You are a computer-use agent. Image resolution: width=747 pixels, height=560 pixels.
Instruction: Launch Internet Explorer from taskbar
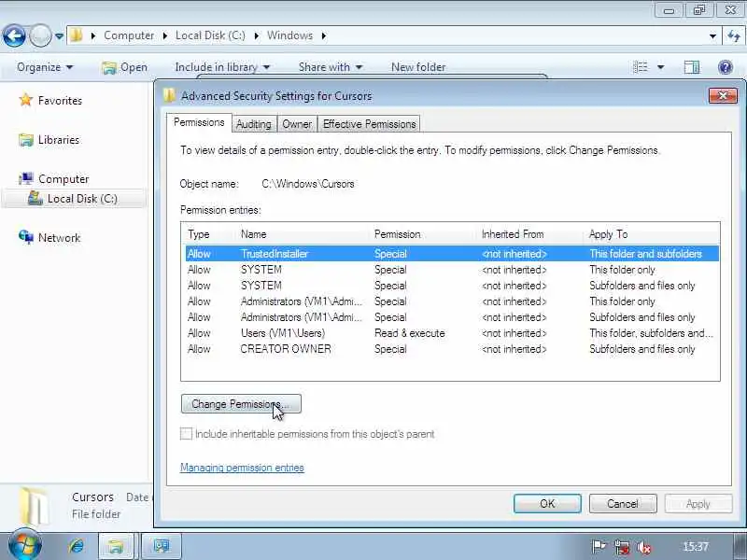(77, 546)
